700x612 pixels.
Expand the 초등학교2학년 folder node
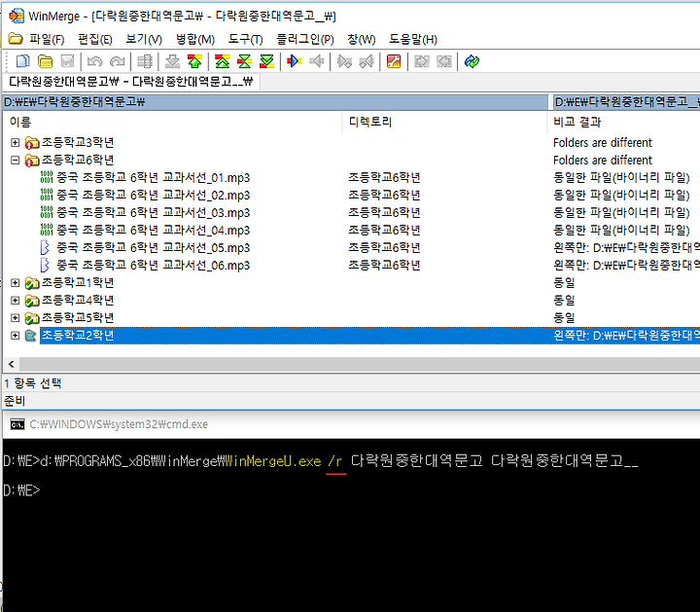(16, 335)
